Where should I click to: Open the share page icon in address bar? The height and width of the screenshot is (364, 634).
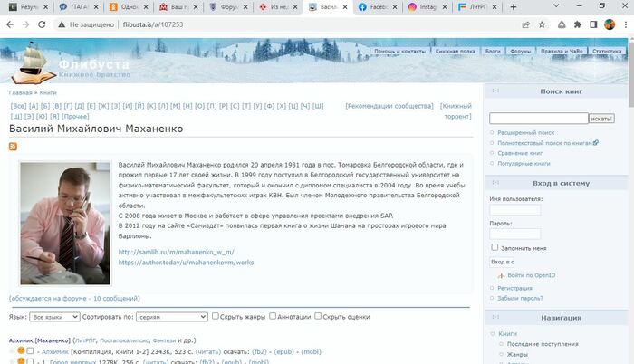pos(525,24)
